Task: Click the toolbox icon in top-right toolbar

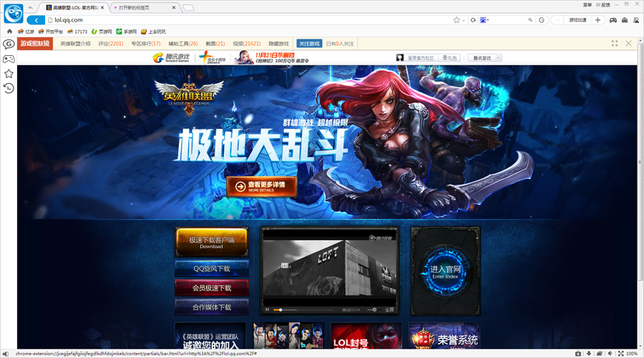Action: (x=623, y=20)
